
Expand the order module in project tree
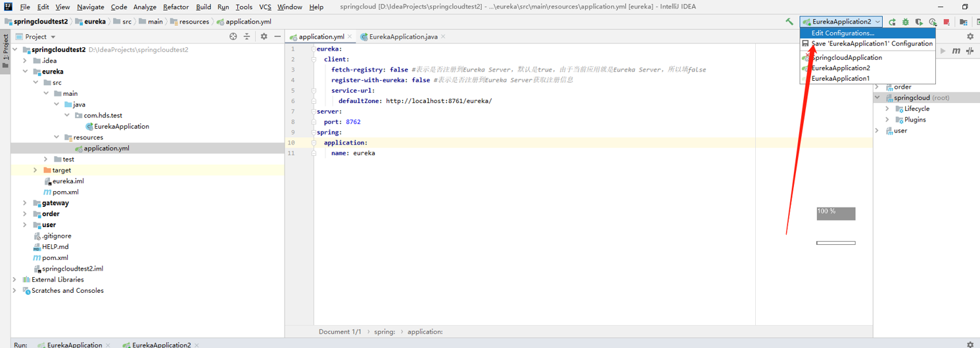pos(25,214)
